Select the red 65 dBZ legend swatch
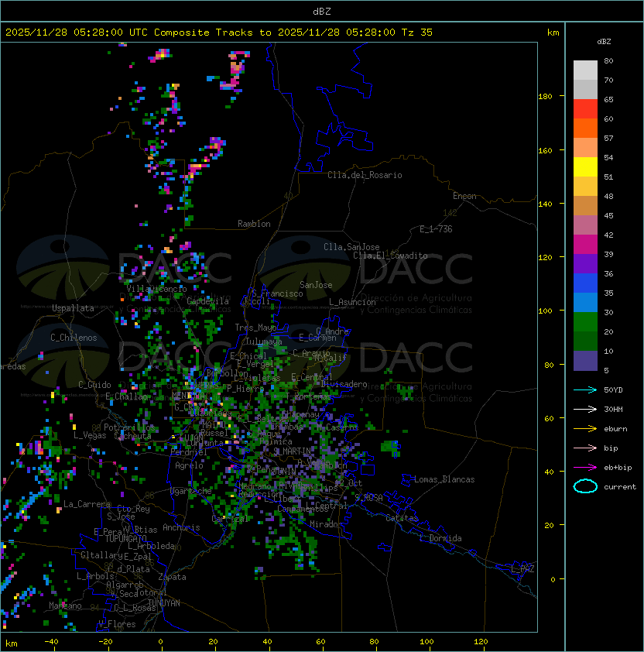The height and width of the screenshot is (652, 644). [x=585, y=109]
